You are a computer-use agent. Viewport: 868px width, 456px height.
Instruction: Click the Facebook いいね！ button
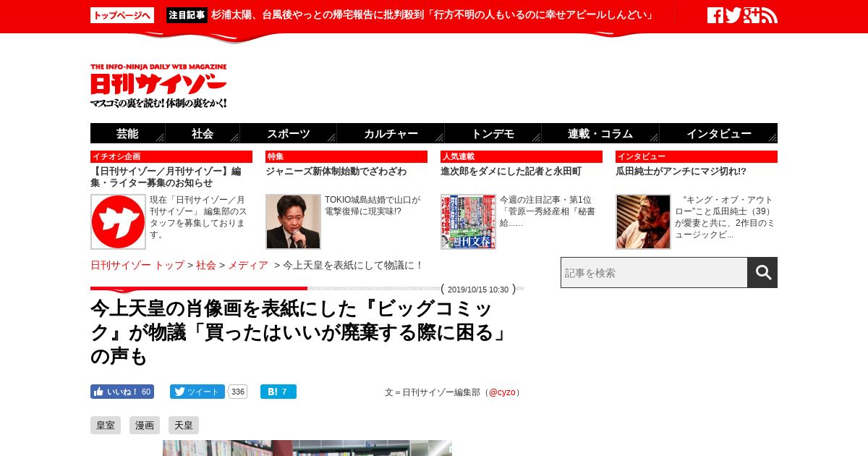click(122, 392)
